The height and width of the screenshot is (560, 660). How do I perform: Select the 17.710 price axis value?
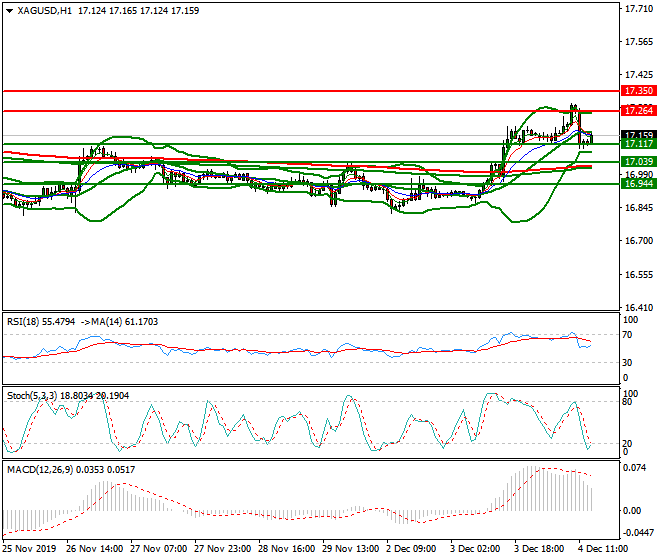pos(639,8)
